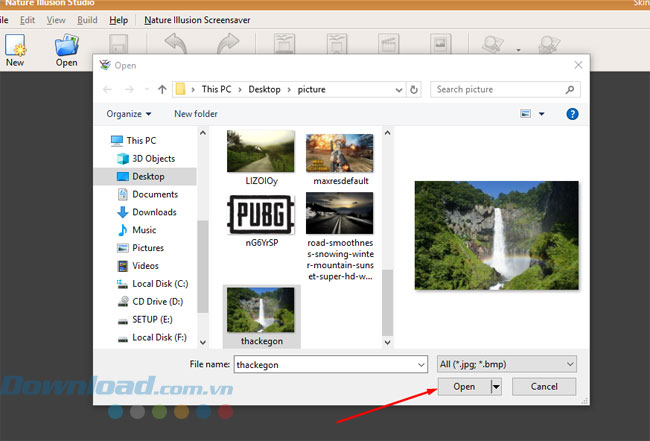Open the Build menu
Viewport: 650px width, 441px height.
87,19
